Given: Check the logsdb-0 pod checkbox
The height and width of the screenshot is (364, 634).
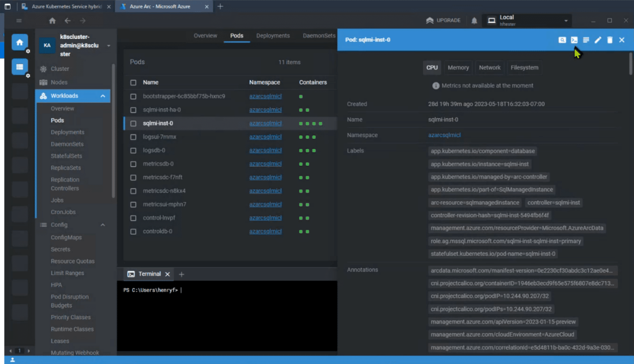Looking at the screenshot, I should click(x=133, y=150).
